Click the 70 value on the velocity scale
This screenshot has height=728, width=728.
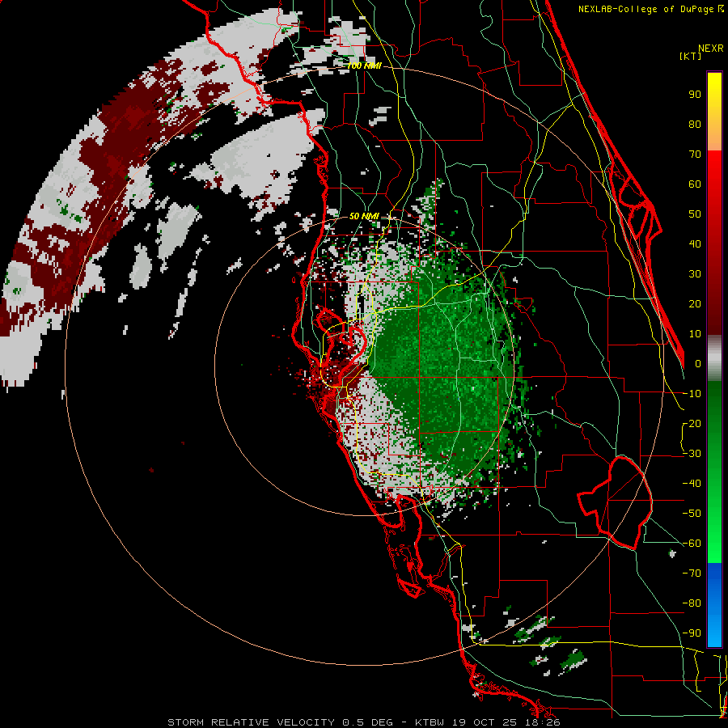pyautogui.click(x=695, y=154)
